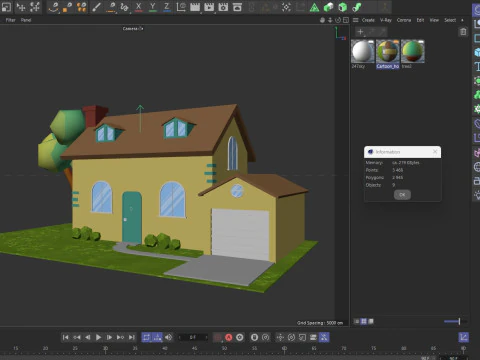Click the green triangle plugin icon

[314, 7]
